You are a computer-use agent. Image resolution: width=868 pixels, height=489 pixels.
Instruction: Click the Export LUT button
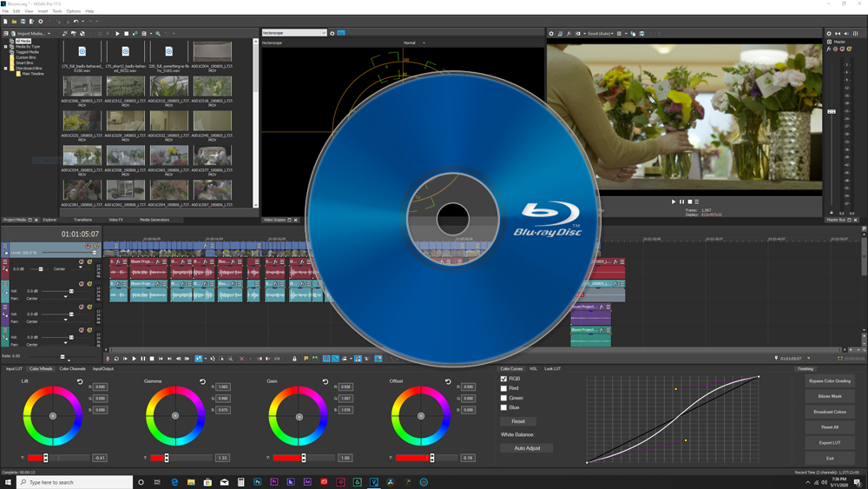(829, 443)
